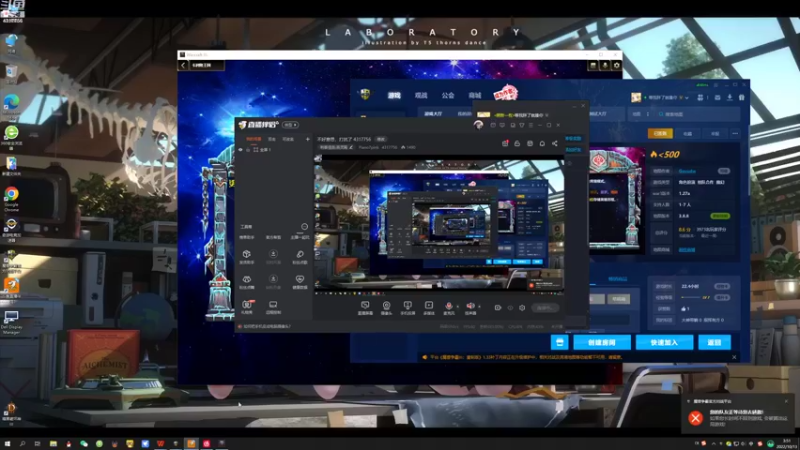Open 商城 tab in game platform
The height and width of the screenshot is (450, 800).
point(475,95)
